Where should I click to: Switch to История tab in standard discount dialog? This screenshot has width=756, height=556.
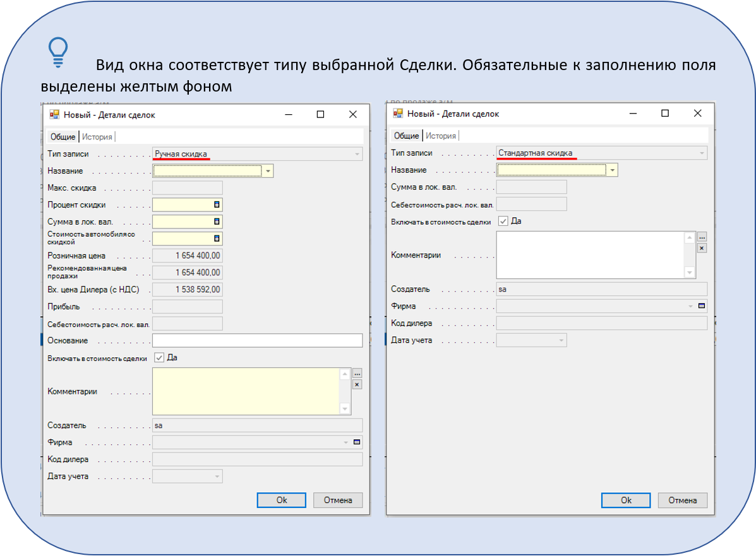coord(440,136)
